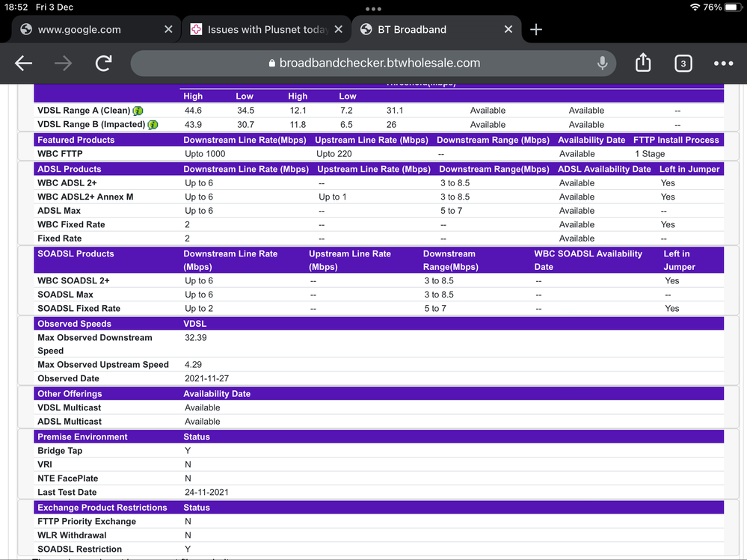
Task: Tap the multitasking three dots at top
Action: point(373,9)
